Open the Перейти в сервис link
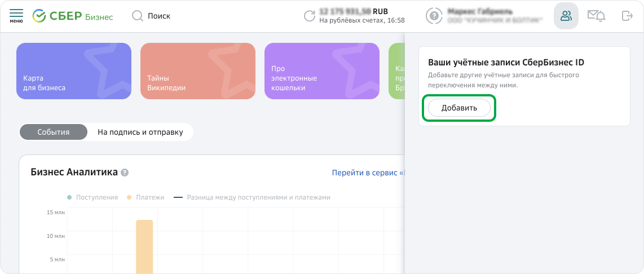 368,173
